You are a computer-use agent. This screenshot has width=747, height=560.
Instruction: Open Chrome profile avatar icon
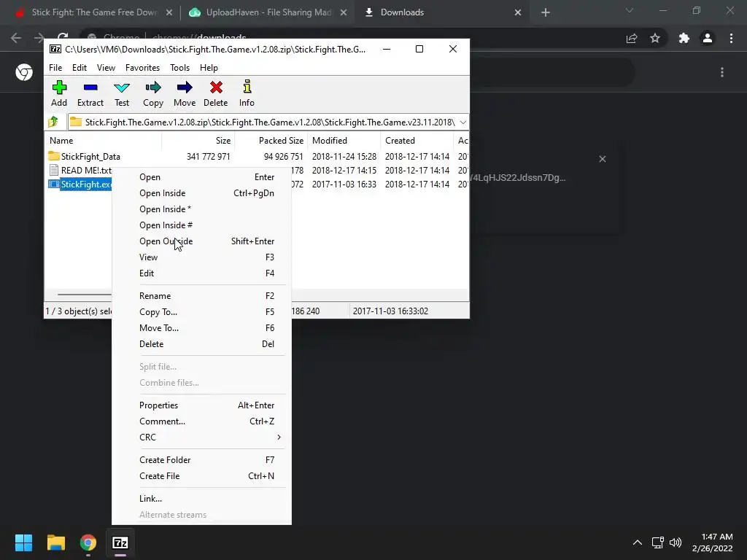(708, 38)
